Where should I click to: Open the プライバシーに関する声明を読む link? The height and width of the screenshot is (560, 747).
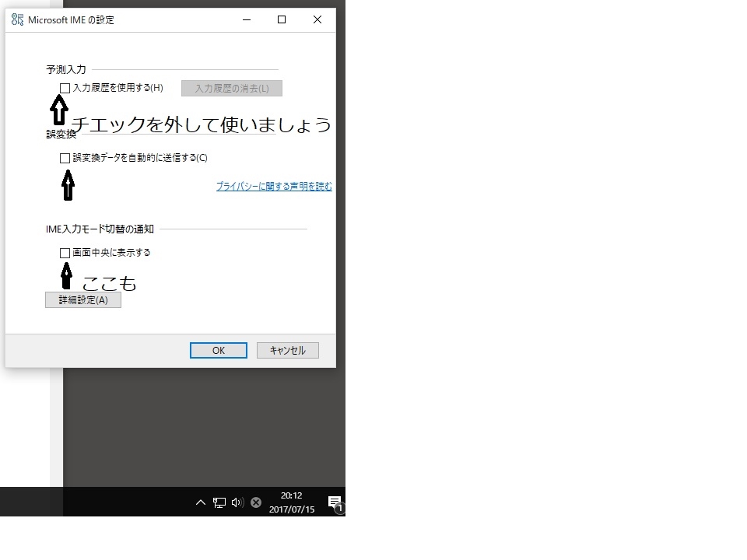pos(274,186)
